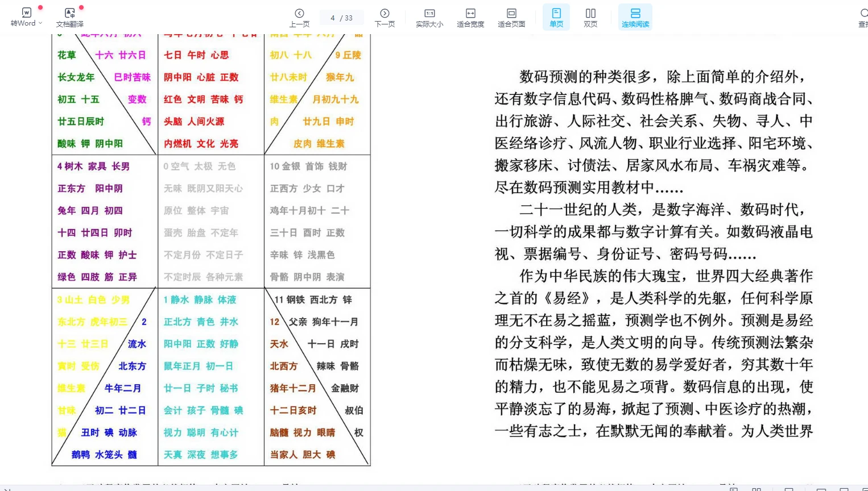Click the current page number field showing 4
Viewport: 868px width, 491px height.
click(333, 18)
